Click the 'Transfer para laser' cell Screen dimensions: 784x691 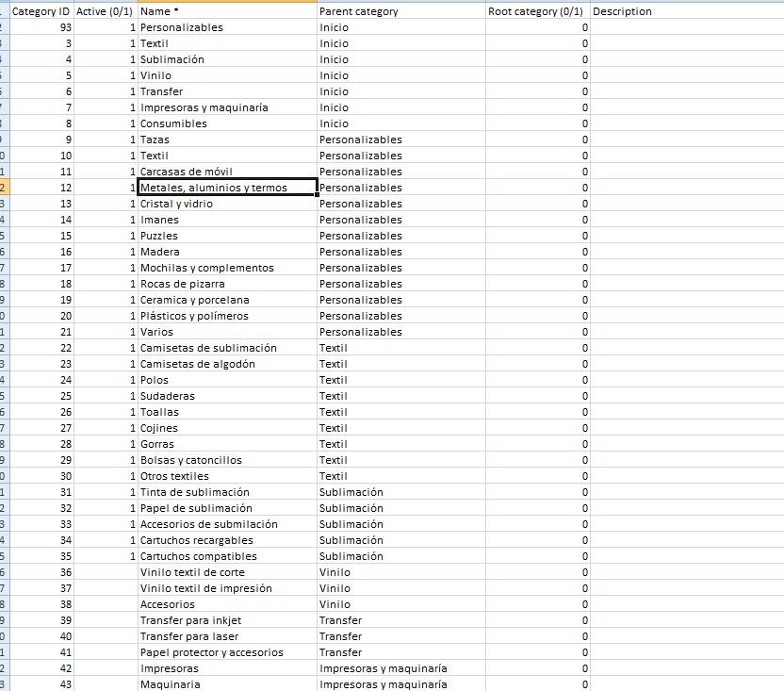(227, 635)
